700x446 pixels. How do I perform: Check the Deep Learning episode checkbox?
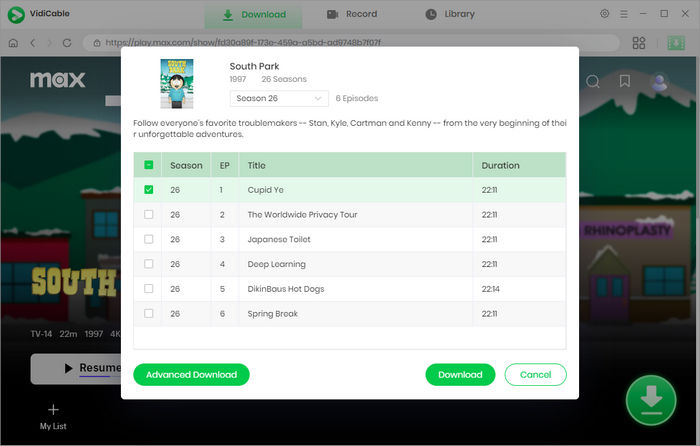pyautogui.click(x=149, y=264)
